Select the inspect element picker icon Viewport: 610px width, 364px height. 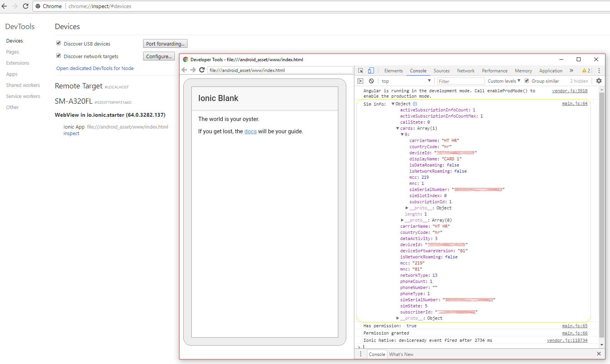(360, 71)
